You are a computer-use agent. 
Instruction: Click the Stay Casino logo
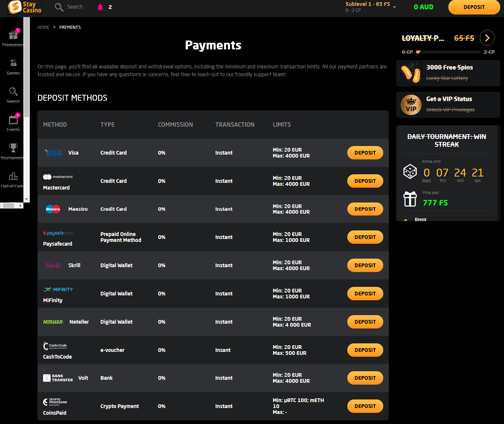pos(25,7)
